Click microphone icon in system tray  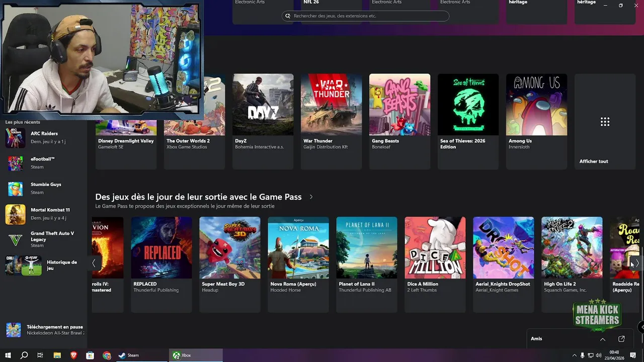[582, 355]
